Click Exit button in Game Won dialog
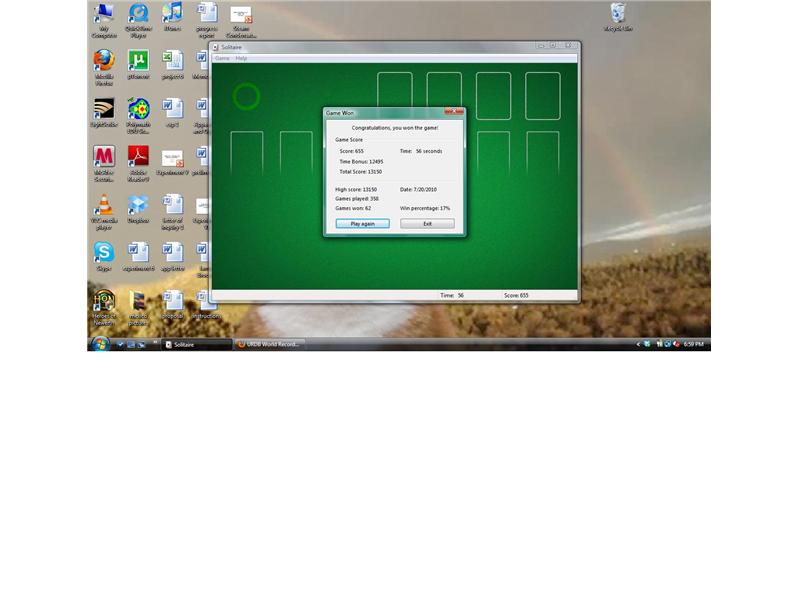 tap(427, 224)
